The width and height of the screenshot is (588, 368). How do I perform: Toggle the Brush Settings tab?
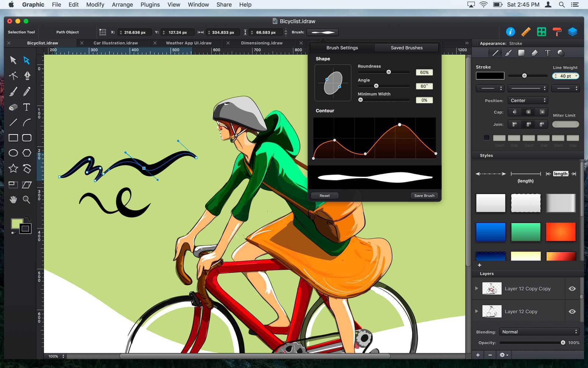[342, 48]
